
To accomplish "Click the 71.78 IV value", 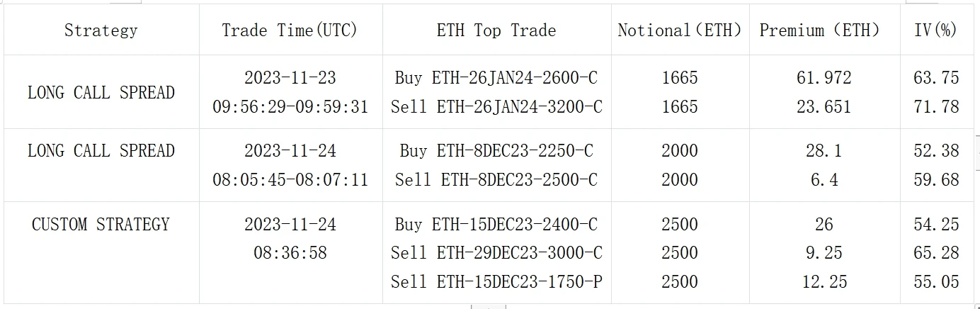I will 936,107.
